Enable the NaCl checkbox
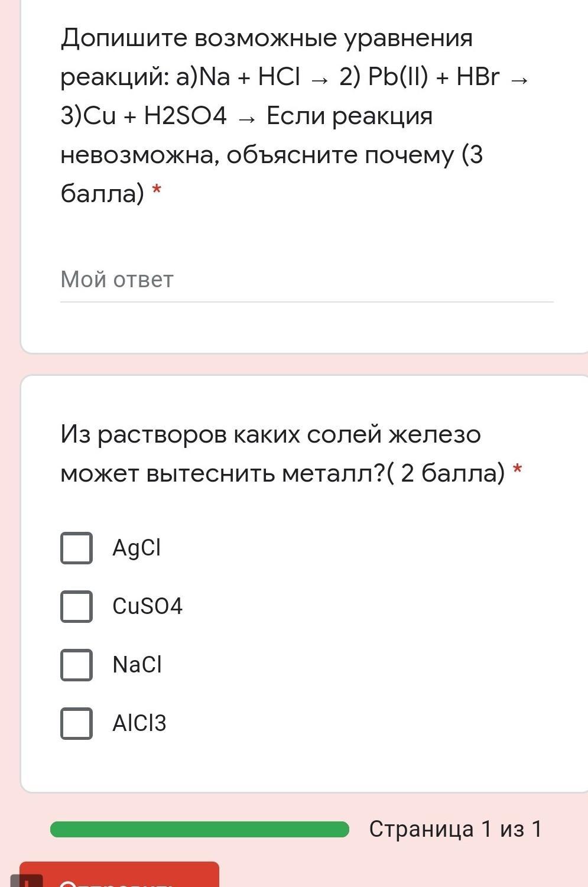 [x=76, y=665]
